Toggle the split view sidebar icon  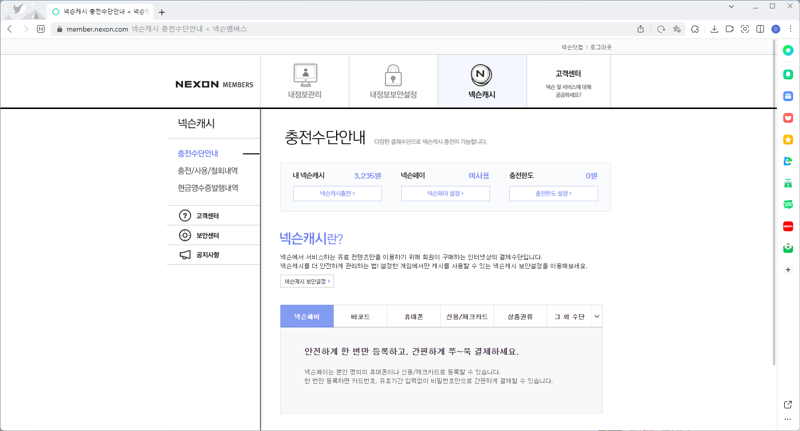[760, 29]
